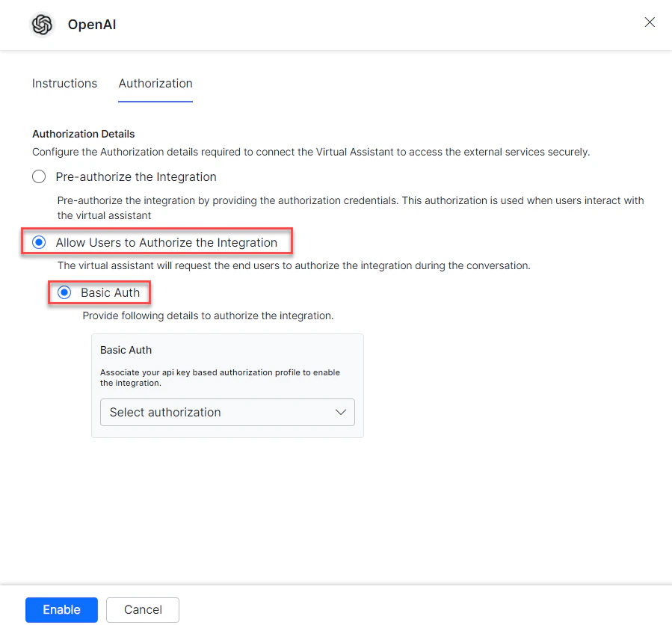Click the OpenAI title text
672x625 pixels.
(x=92, y=24)
